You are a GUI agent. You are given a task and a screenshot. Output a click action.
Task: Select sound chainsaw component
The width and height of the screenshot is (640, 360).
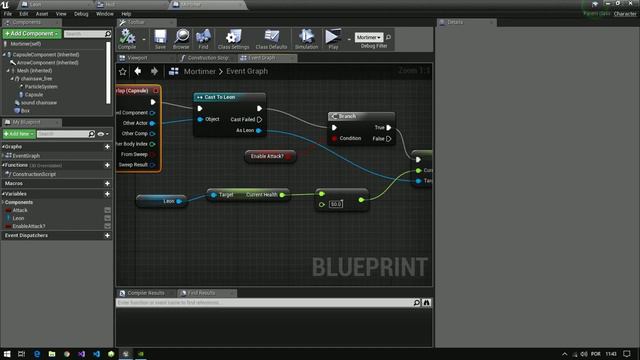coord(39,102)
